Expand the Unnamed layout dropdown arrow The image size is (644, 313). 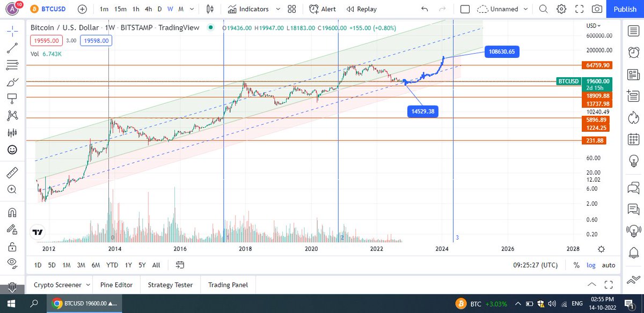click(x=526, y=9)
